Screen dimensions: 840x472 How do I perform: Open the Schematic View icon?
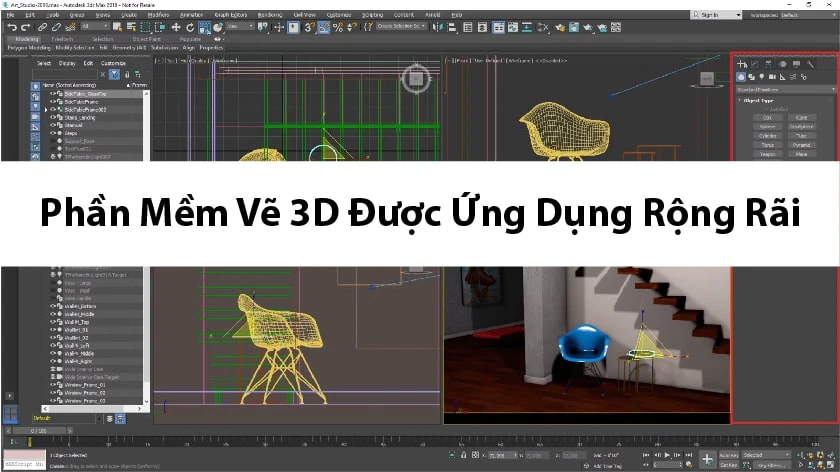click(527, 27)
